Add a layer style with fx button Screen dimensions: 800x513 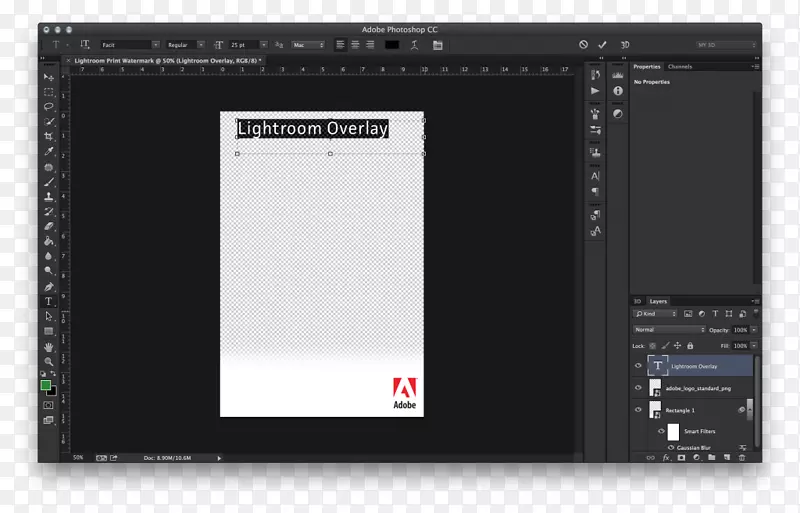pos(666,457)
